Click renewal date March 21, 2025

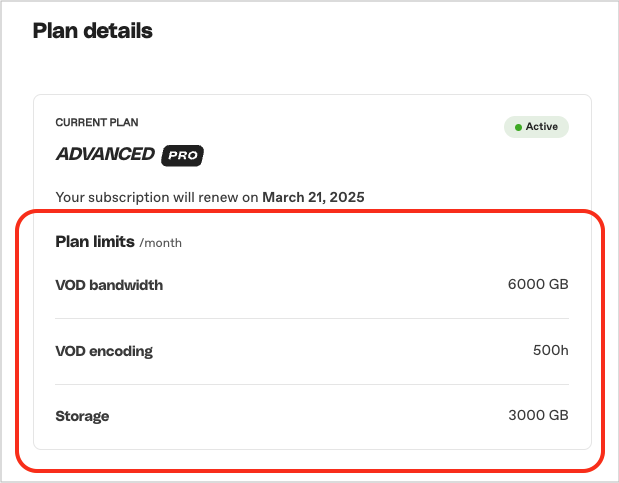coord(313,197)
